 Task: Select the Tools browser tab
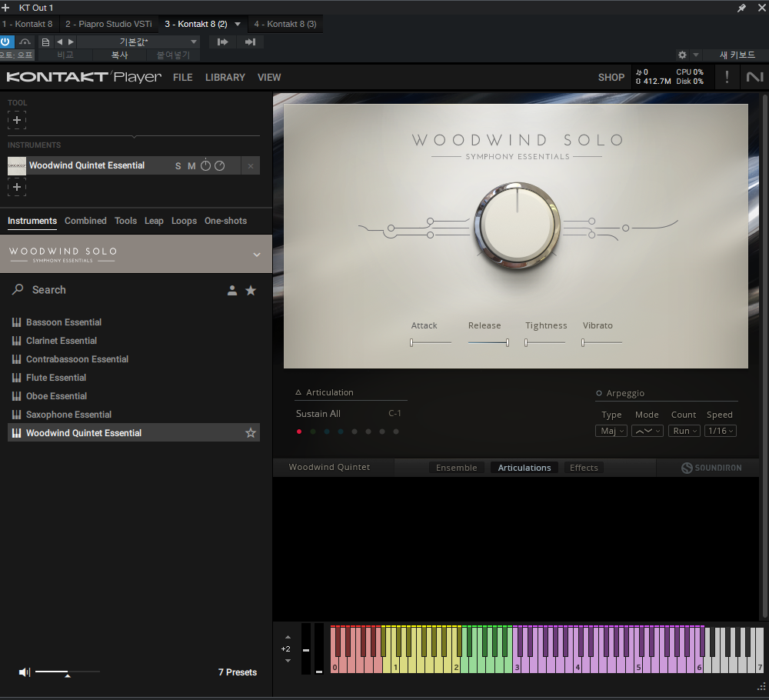pyautogui.click(x=125, y=221)
